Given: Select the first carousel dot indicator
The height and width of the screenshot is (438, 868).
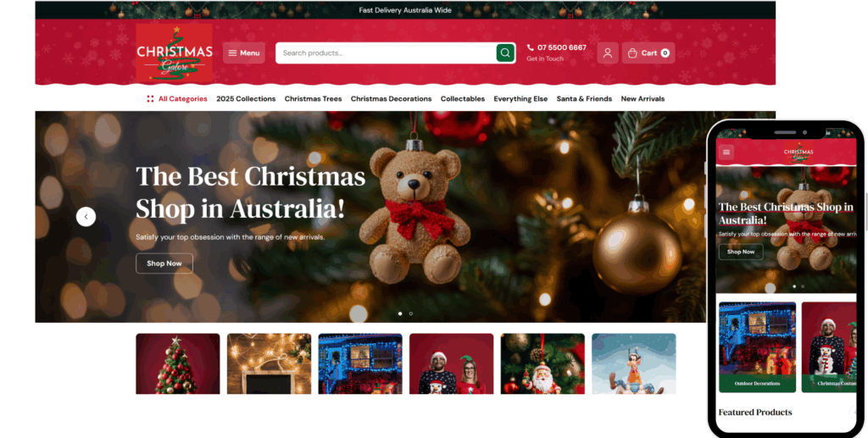Looking at the screenshot, I should pyautogui.click(x=400, y=313).
